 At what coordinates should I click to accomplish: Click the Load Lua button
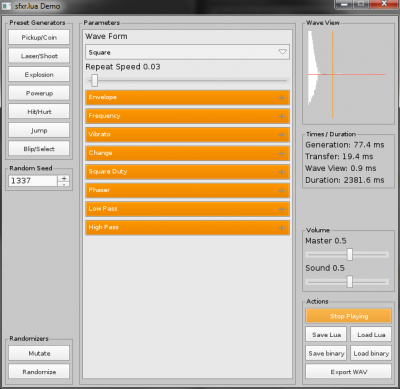(371, 335)
